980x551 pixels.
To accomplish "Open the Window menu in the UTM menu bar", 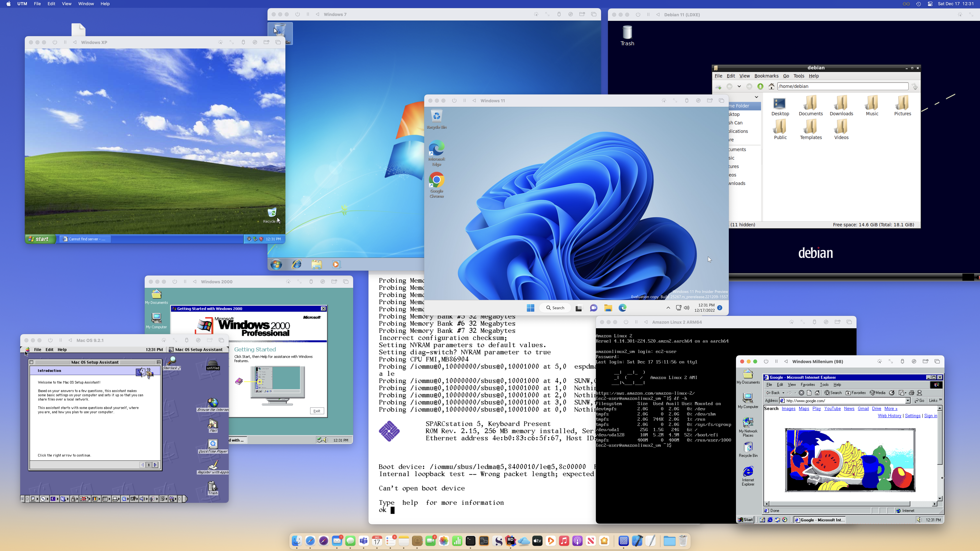I will [x=86, y=4].
